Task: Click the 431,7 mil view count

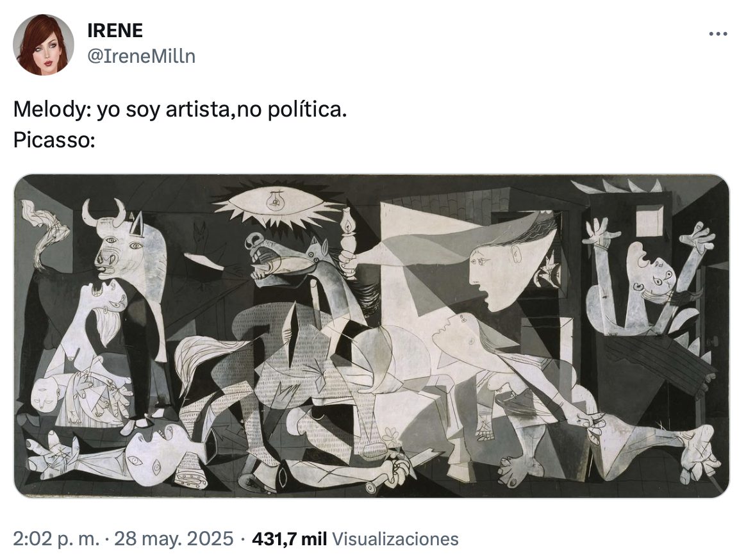Action: 290,539
